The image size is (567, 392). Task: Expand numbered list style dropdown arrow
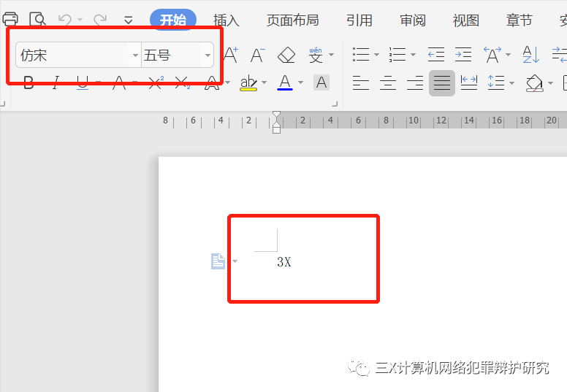(x=413, y=55)
